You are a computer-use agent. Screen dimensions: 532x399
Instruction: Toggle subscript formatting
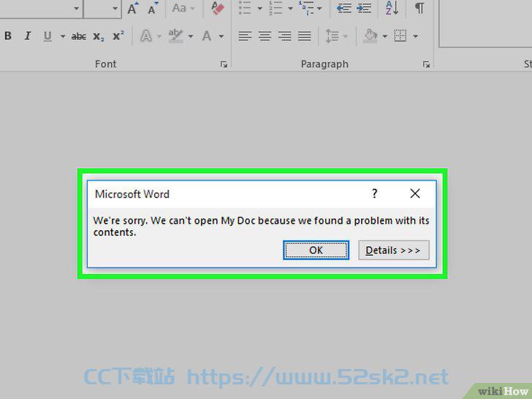99,37
